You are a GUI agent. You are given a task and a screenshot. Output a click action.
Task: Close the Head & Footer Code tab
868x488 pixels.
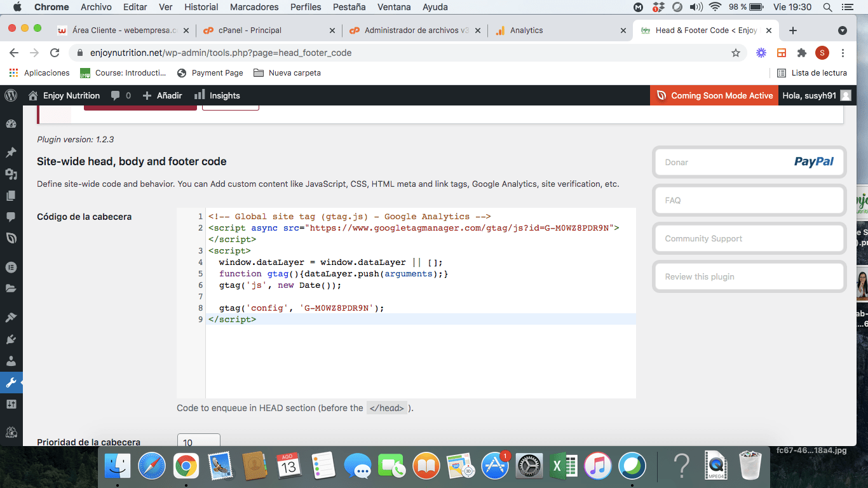point(769,30)
